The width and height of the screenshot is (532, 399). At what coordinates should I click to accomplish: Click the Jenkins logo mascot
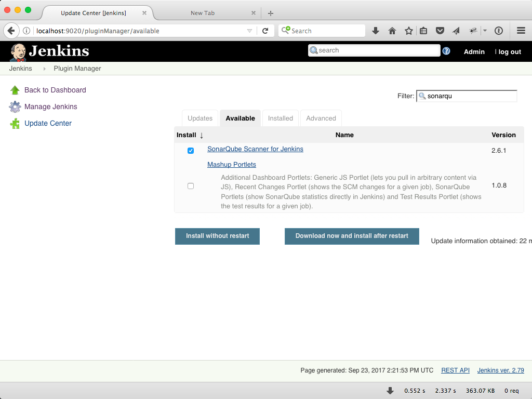pyautogui.click(x=18, y=52)
